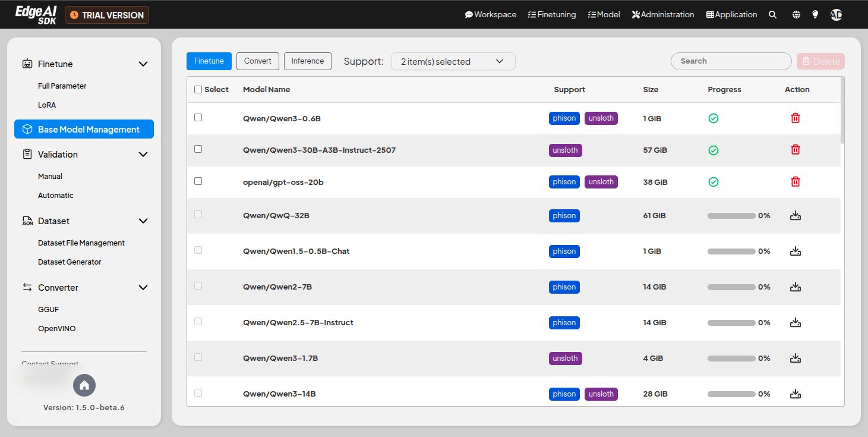Click the Validation clipboard icon in sidebar

click(27, 154)
